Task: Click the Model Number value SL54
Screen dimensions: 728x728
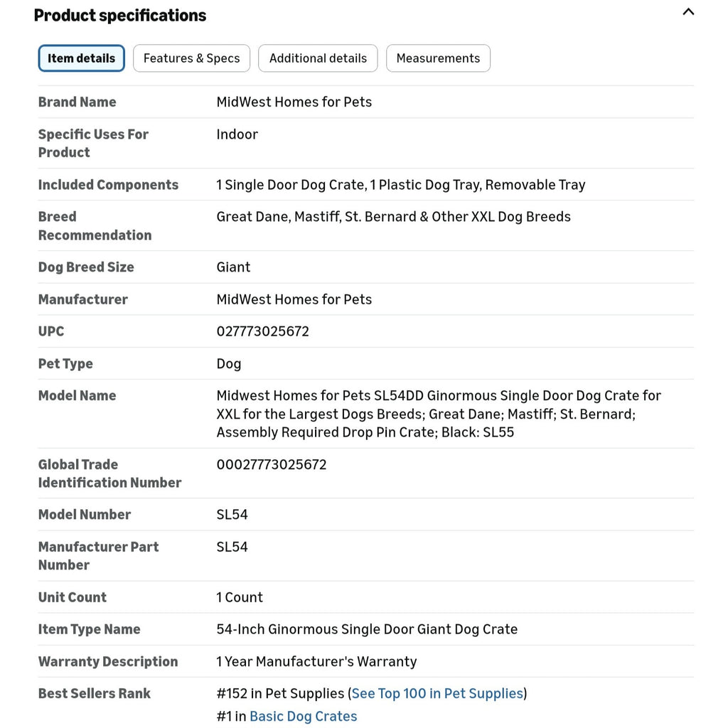Action: (232, 515)
